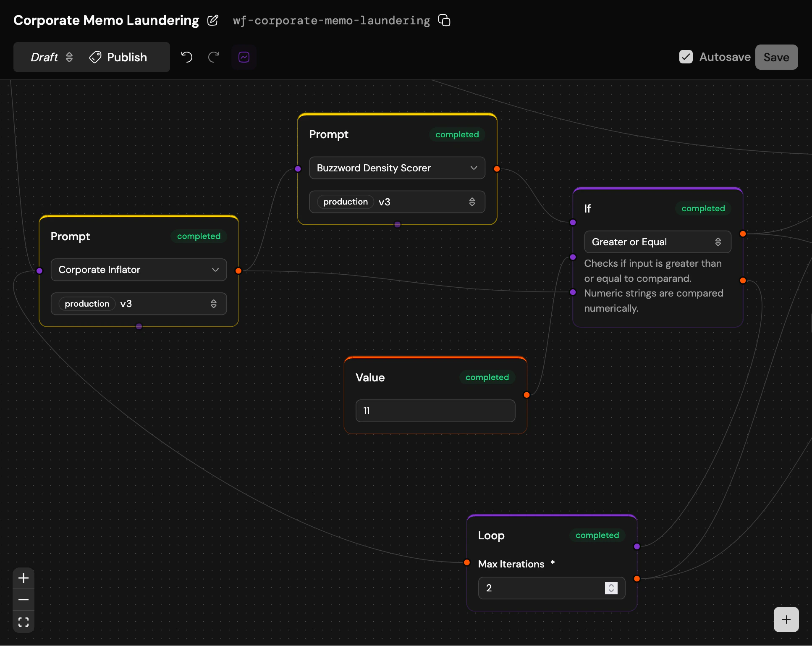Viewport: 812px width, 646px height.
Task: Zoom out on the canvas
Action: 24,600
